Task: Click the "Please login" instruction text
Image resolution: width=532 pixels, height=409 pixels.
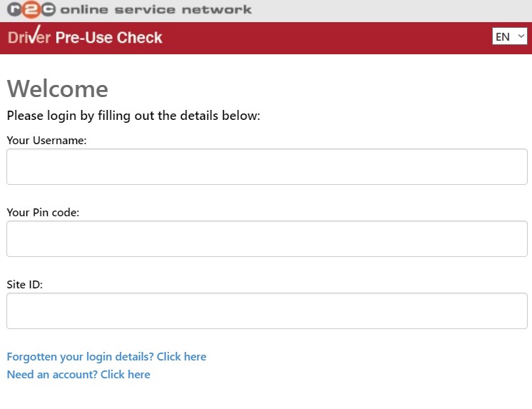Action: click(133, 116)
